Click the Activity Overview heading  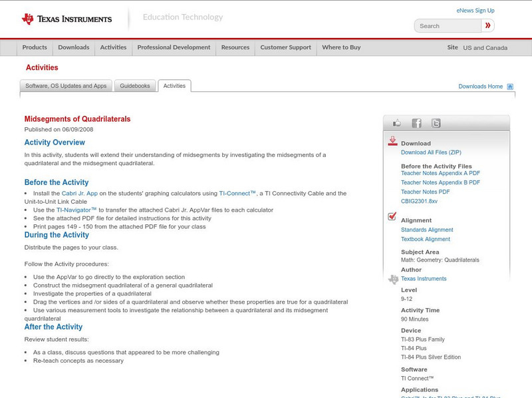tap(55, 142)
